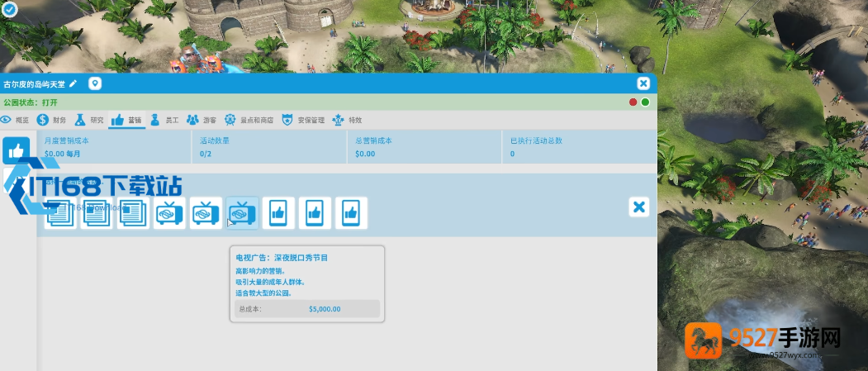Click the tooltip line 适合较大型的公园。
This screenshot has width=868, height=371.
click(263, 293)
